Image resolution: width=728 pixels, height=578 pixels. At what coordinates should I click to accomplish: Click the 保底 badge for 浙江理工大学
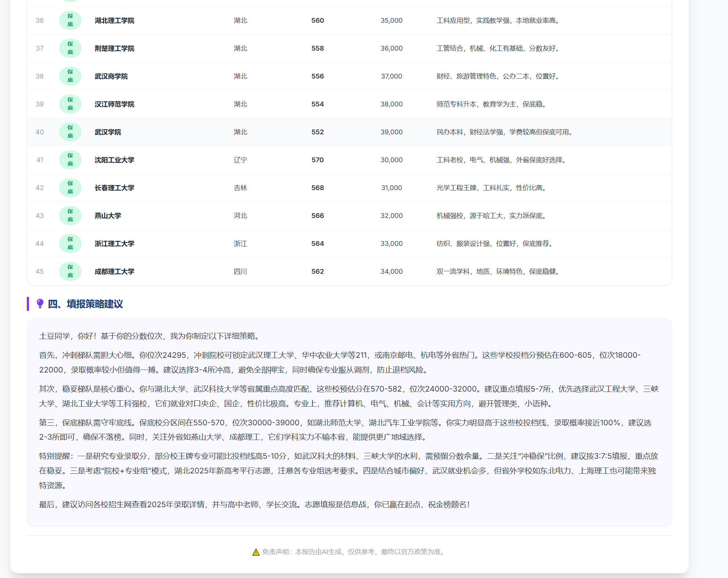click(70, 244)
